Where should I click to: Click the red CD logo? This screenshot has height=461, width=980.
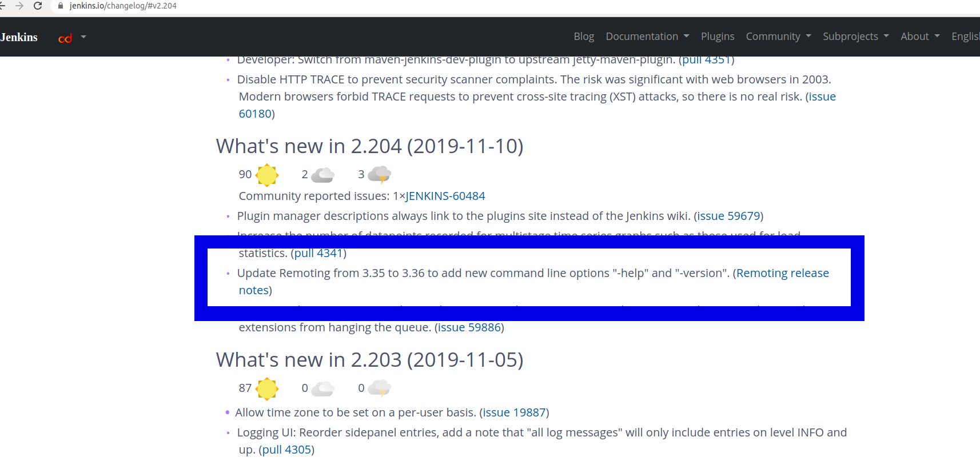click(x=65, y=37)
